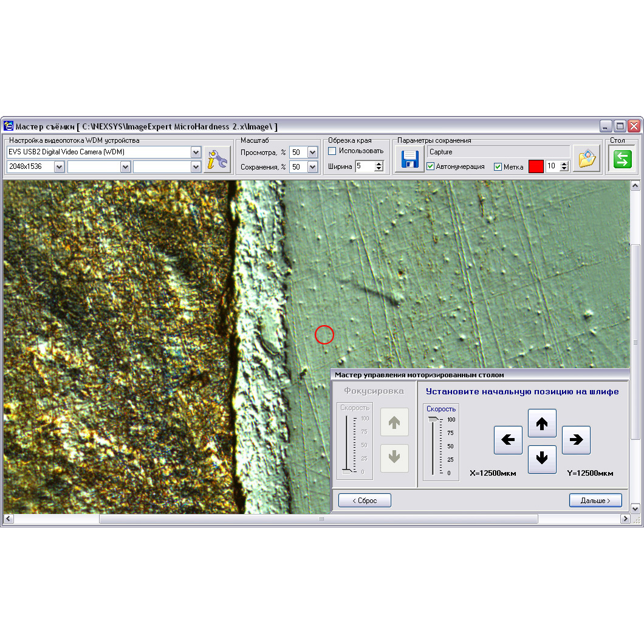Image resolution: width=644 pixels, height=644 pixels.
Task: Decrease the Ширина width spinner value
Action: pos(379,169)
